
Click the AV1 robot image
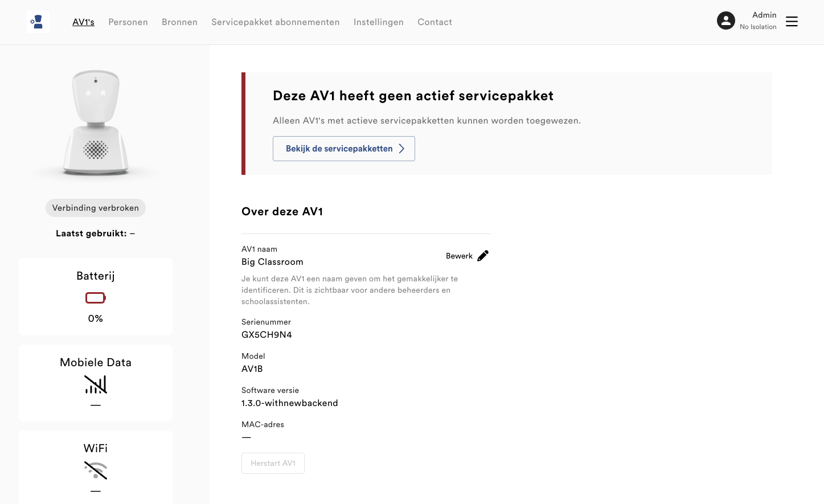(96, 122)
